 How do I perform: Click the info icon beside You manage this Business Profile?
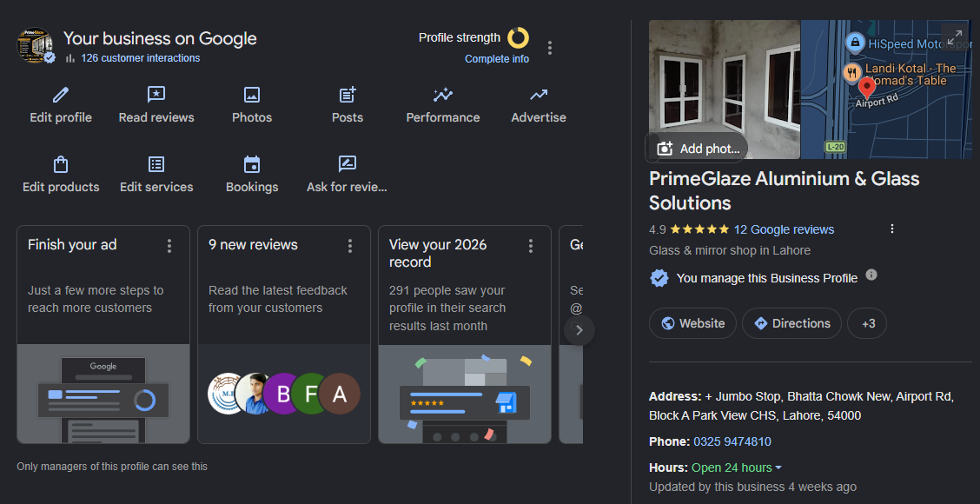871,275
